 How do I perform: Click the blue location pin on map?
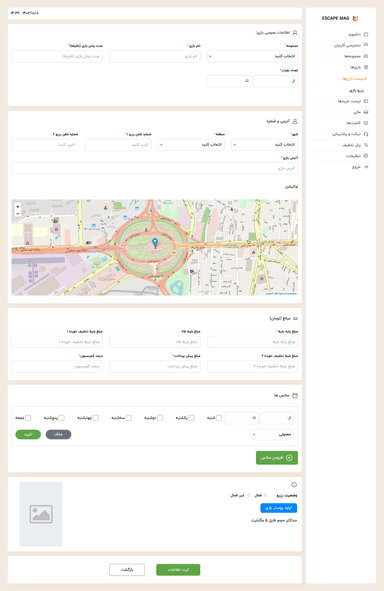(x=155, y=242)
